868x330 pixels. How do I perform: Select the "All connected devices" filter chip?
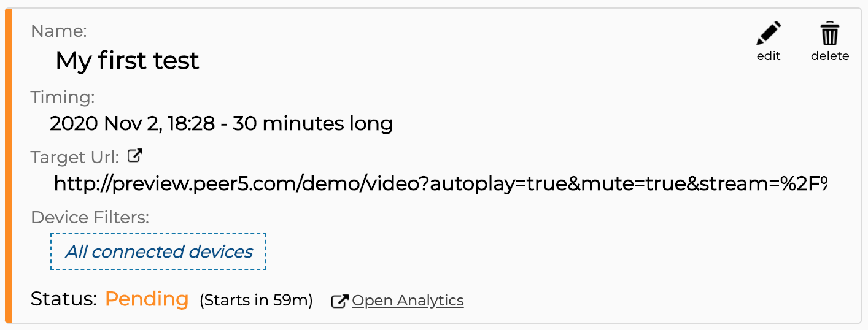coord(158,251)
